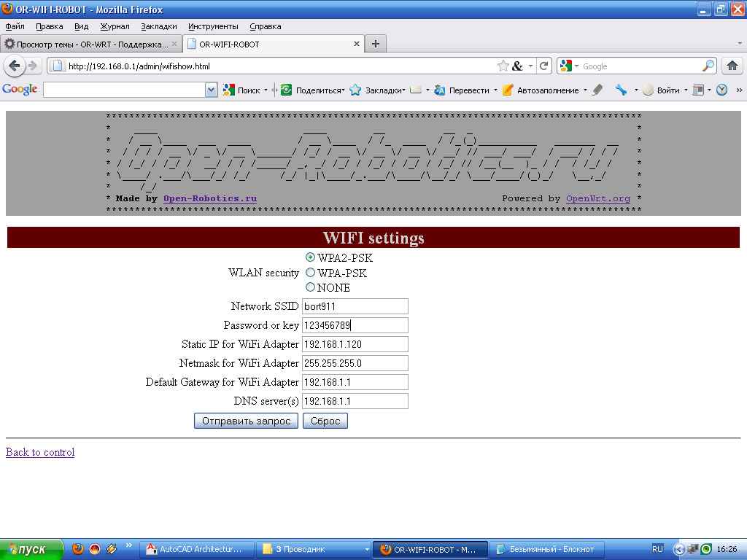Viewport: 747px width, 560px height.
Task: Expand the wrench settings dropdown arrow
Action: tap(636, 90)
